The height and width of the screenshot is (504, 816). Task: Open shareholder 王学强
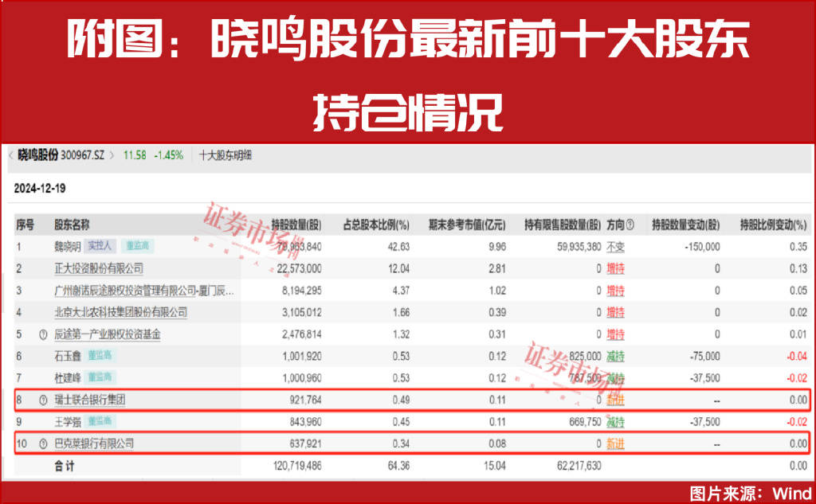point(68,422)
